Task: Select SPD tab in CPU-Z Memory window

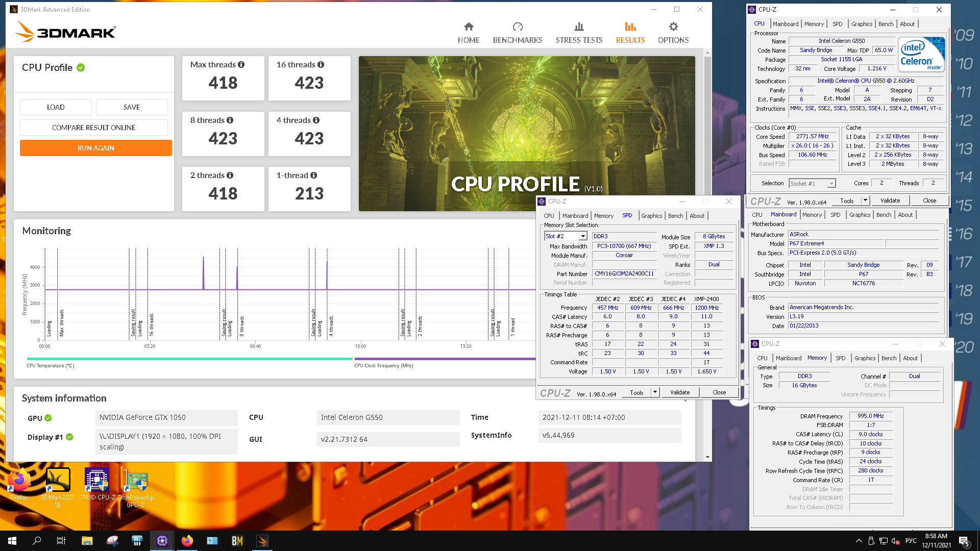Action: [841, 358]
